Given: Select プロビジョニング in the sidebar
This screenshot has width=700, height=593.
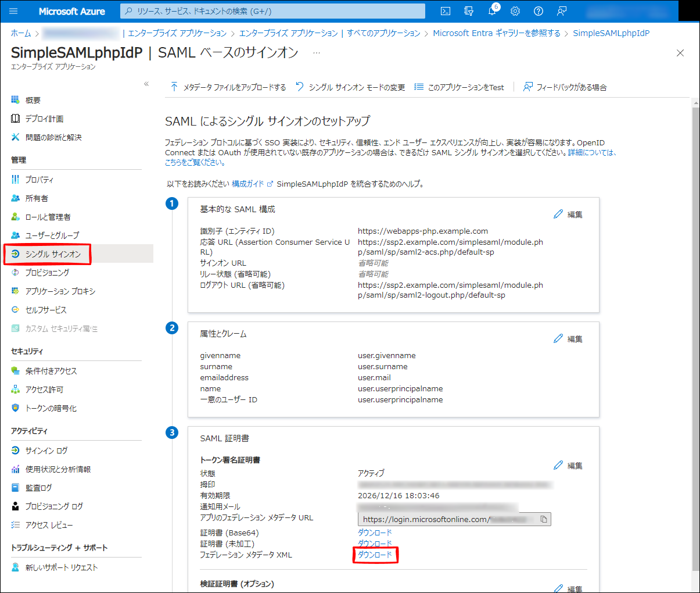Looking at the screenshot, I should (x=47, y=273).
